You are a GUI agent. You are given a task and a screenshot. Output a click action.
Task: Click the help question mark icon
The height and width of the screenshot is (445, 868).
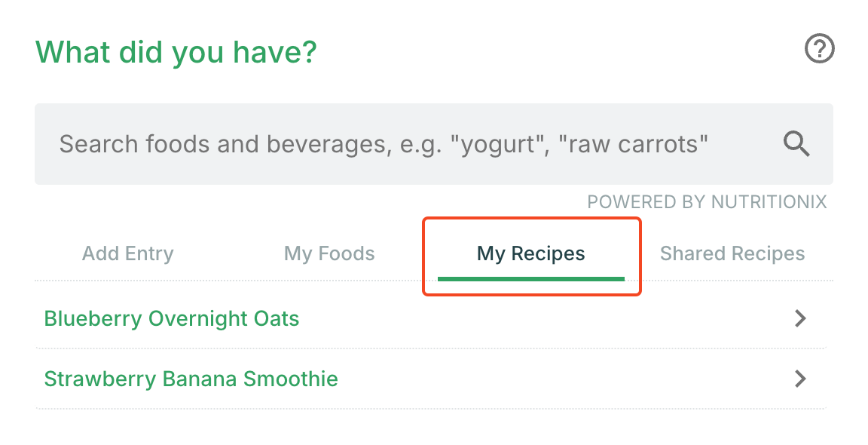pyautogui.click(x=820, y=50)
